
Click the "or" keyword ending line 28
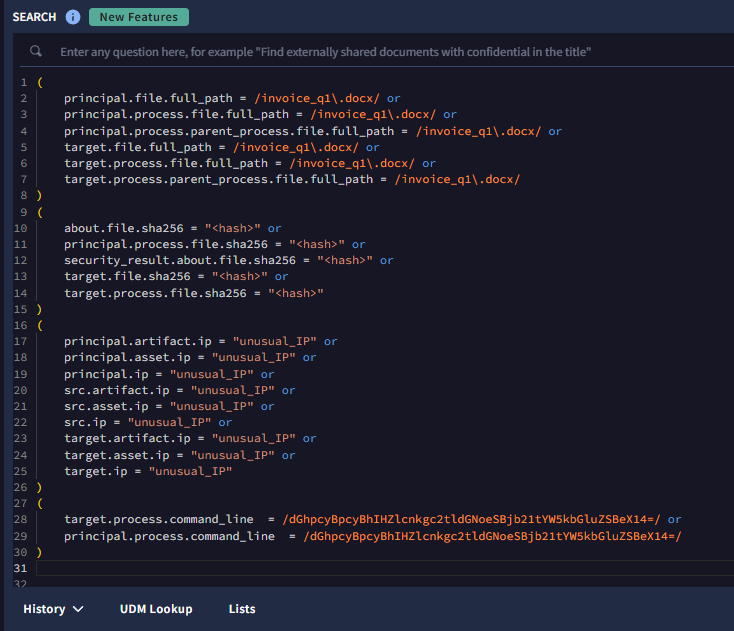click(x=674, y=520)
